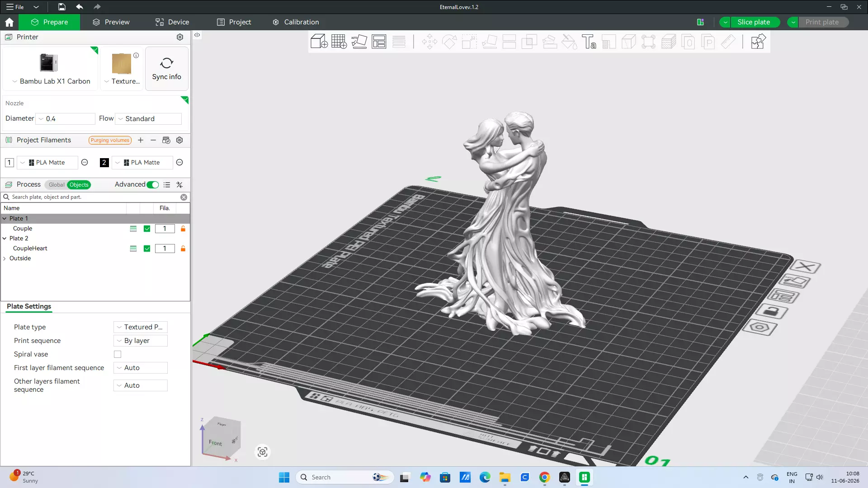868x488 pixels.
Task: Open the Plate type dropdown
Action: pyautogui.click(x=140, y=327)
